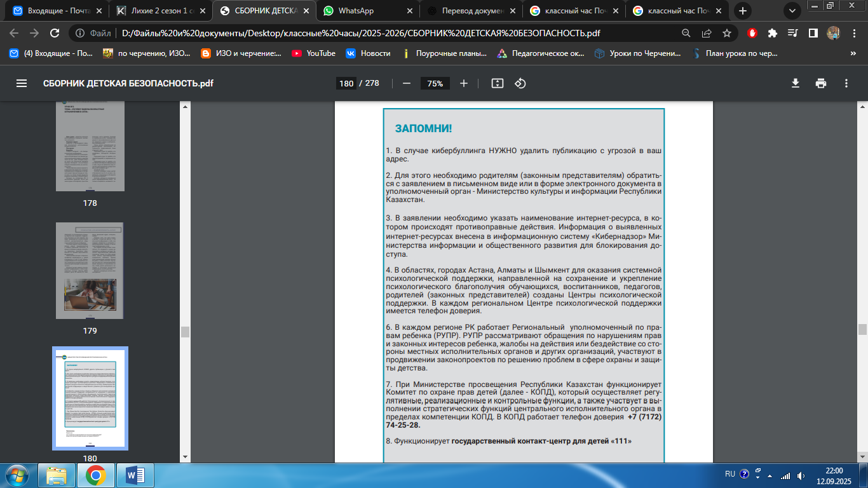Open the PDF viewer more actions menu
868x488 pixels.
click(846, 83)
